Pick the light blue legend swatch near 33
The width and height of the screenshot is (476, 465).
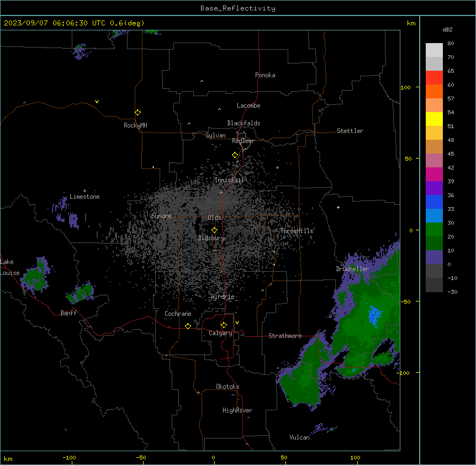[434, 215]
